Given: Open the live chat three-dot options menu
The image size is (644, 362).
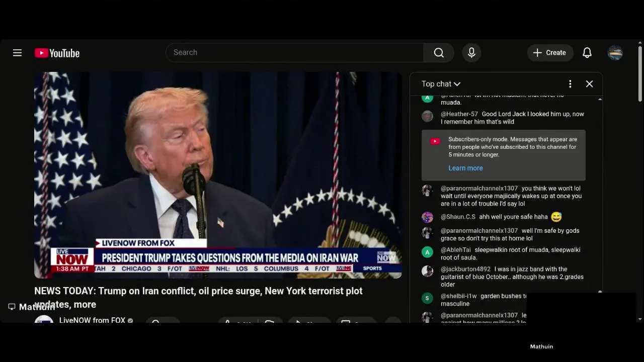Looking at the screenshot, I should (x=570, y=84).
